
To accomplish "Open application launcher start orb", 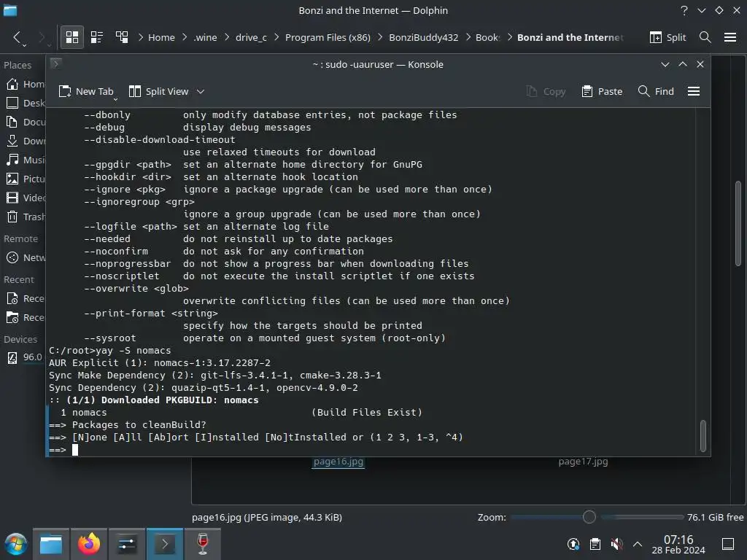I will (16, 544).
